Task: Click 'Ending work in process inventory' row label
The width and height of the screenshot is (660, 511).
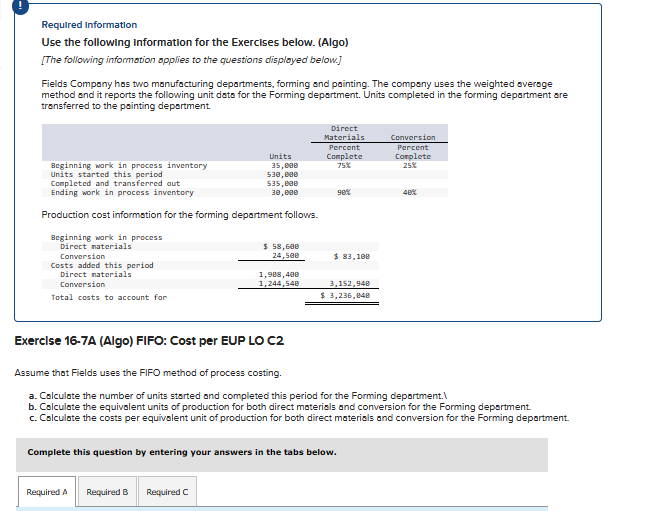Action: pos(122,192)
